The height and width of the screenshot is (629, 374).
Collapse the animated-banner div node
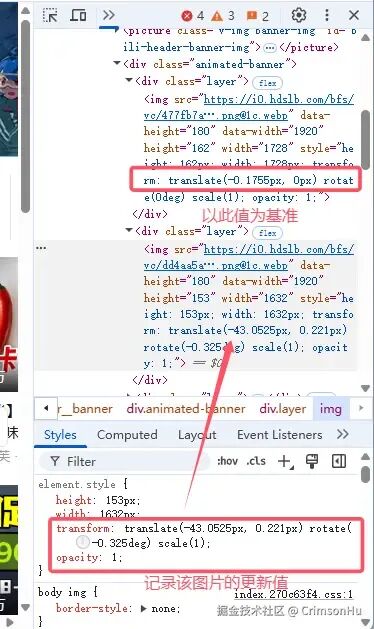(x=117, y=63)
